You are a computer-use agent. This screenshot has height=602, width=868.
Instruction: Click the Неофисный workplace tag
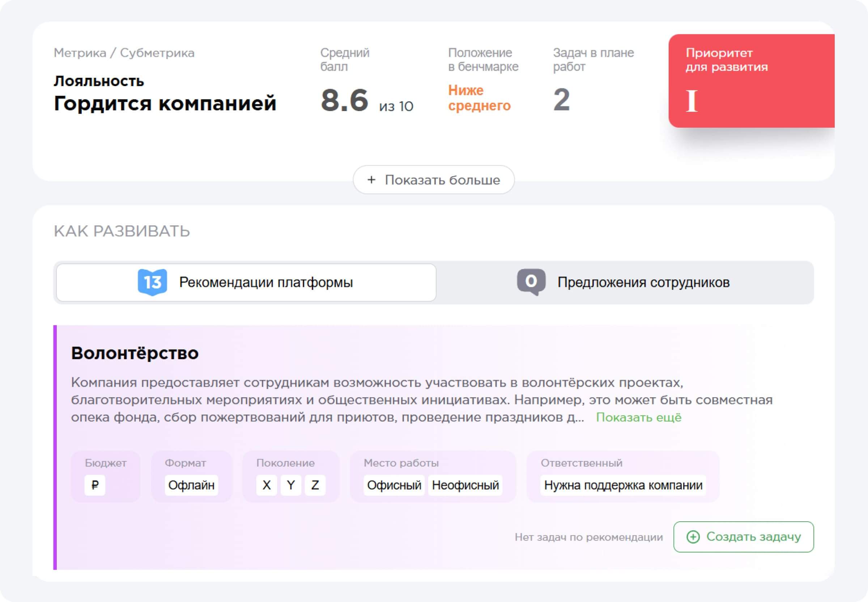pyautogui.click(x=465, y=485)
